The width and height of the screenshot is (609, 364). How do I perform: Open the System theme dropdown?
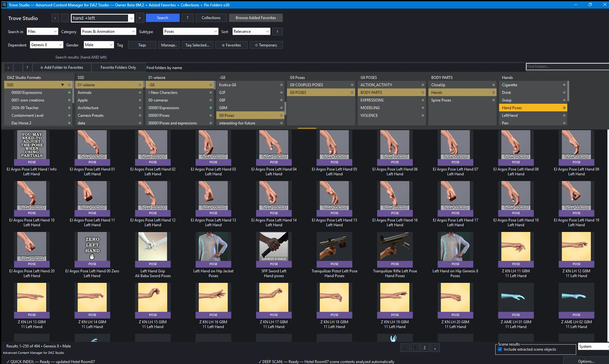coord(593,346)
